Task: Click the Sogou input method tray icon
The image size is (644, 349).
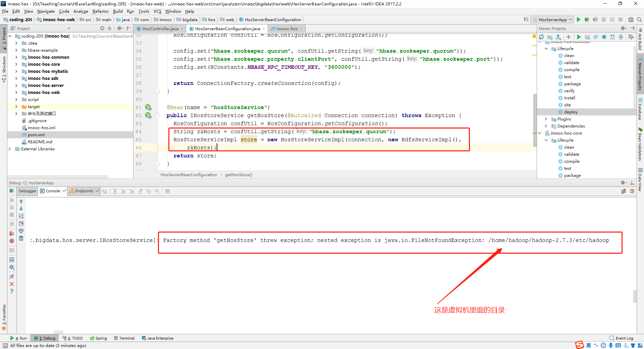Action: click(580, 345)
